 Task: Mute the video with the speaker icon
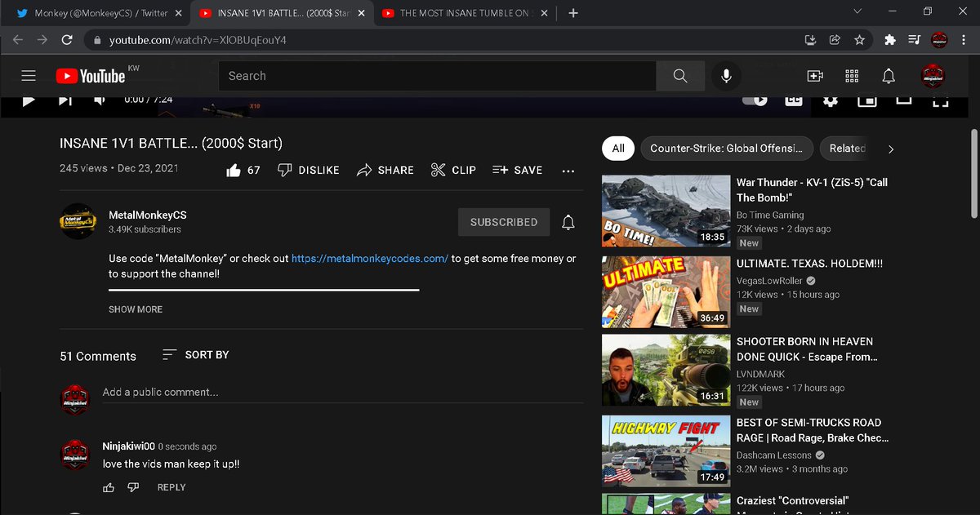point(100,100)
